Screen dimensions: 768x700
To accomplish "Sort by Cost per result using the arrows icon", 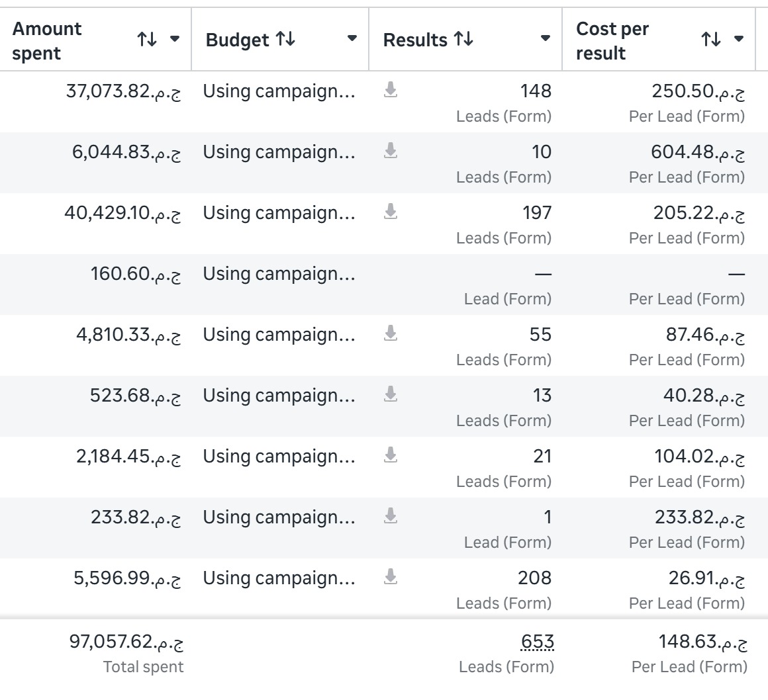I will pyautogui.click(x=710, y=38).
